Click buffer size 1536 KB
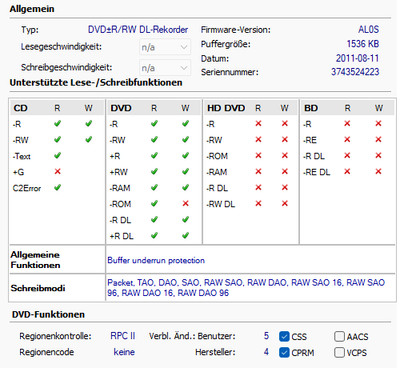The width and height of the screenshot is (400, 368). 363,44
